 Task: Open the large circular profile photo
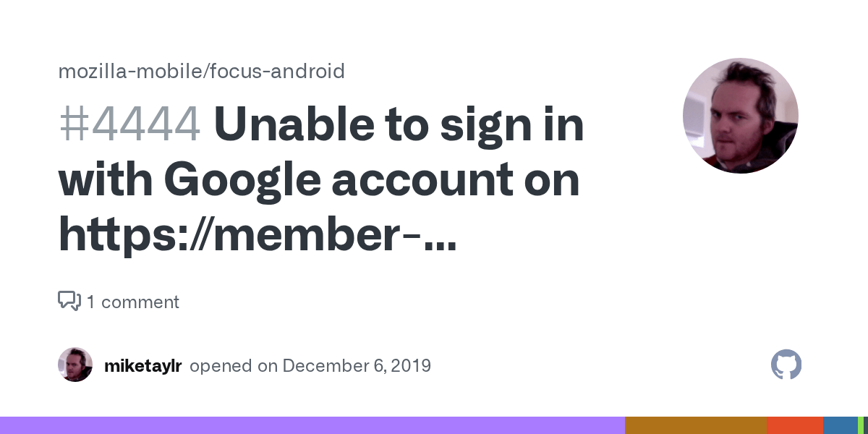tap(740, 116)
